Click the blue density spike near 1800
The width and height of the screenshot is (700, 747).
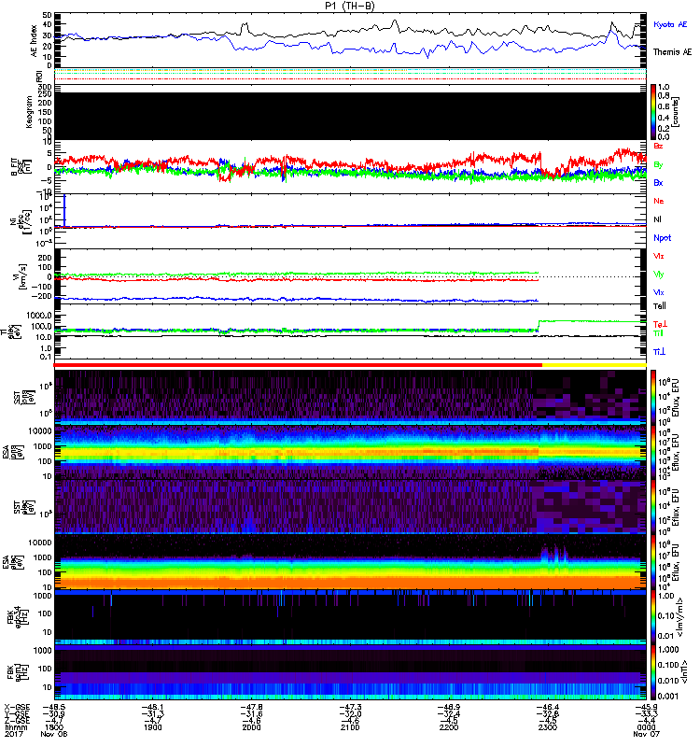tap(64, 210)
